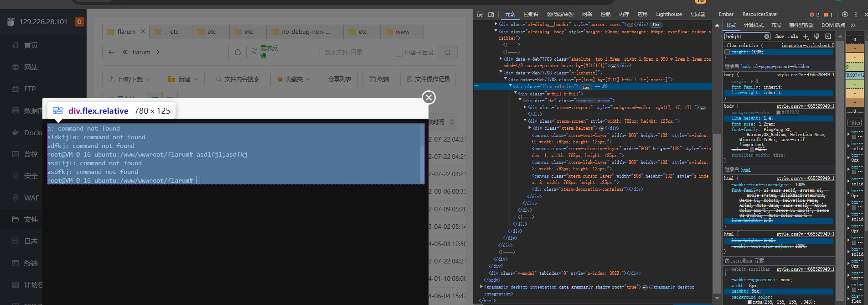The image size is (868, 305).
Task: Toggle the computed styles sidebar icon
Action: 828,37
